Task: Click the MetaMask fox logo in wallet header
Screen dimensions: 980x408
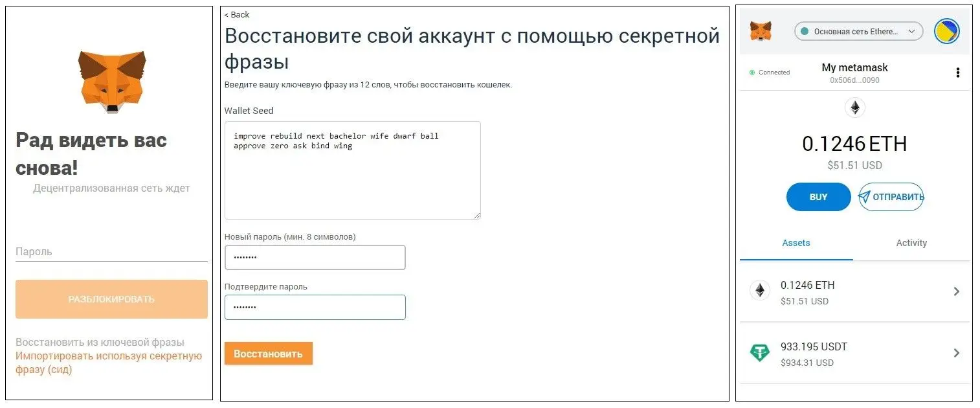Action: pyautogui.click(x=761, y=30)
